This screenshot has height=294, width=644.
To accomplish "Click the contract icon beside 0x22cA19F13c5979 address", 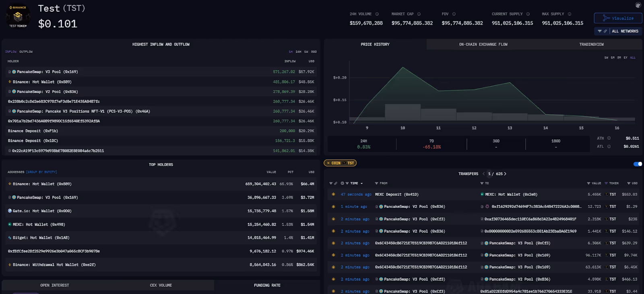I will click(x=10, y=151).
